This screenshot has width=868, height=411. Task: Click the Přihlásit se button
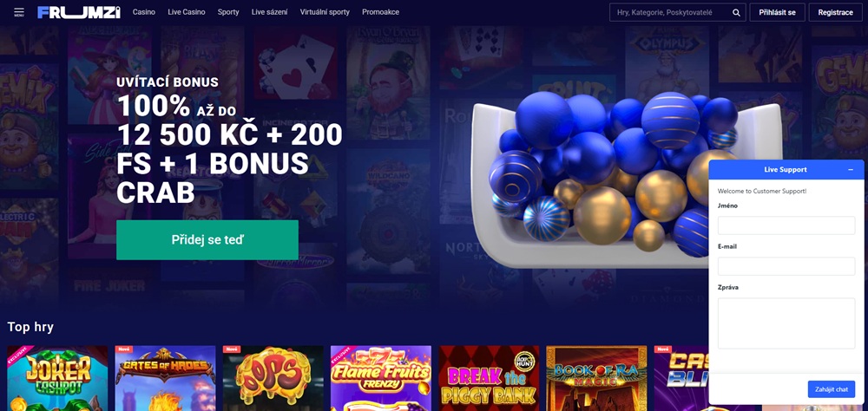point(777,12)
